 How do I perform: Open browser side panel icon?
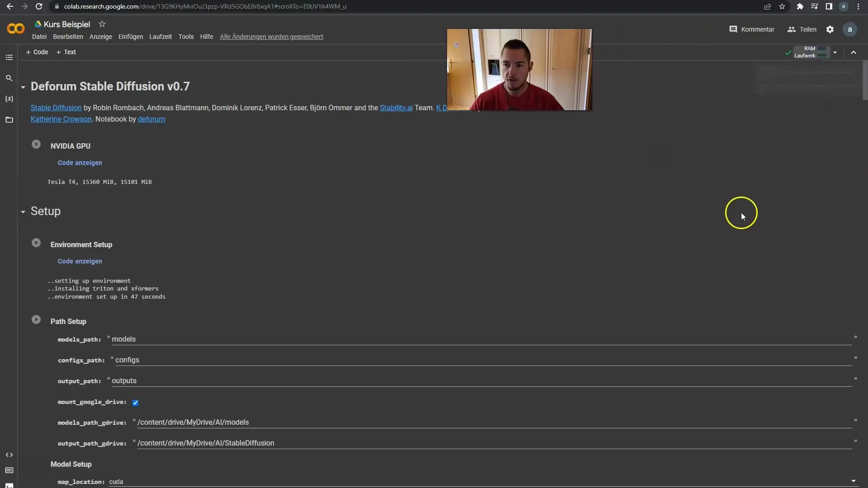[829, 6]
